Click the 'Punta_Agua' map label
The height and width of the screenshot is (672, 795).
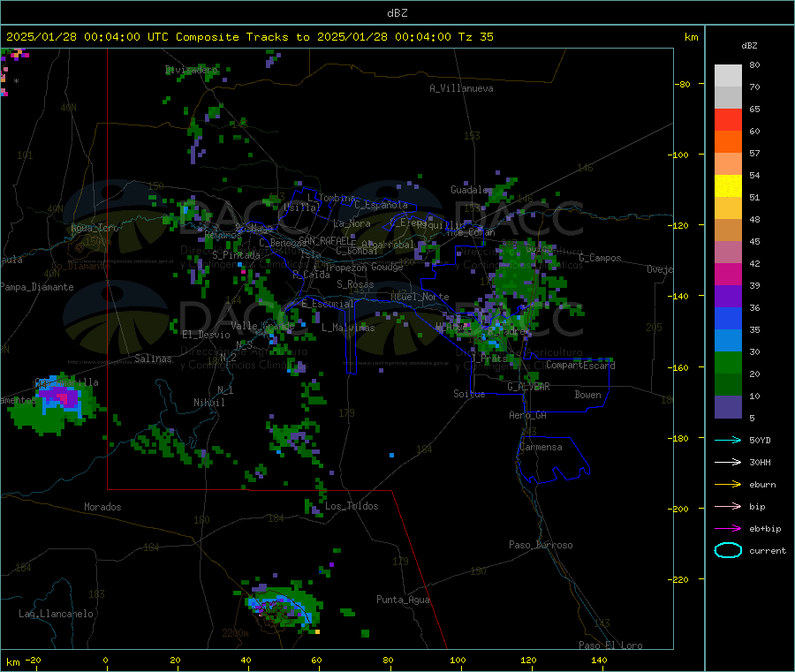point(403,600)
